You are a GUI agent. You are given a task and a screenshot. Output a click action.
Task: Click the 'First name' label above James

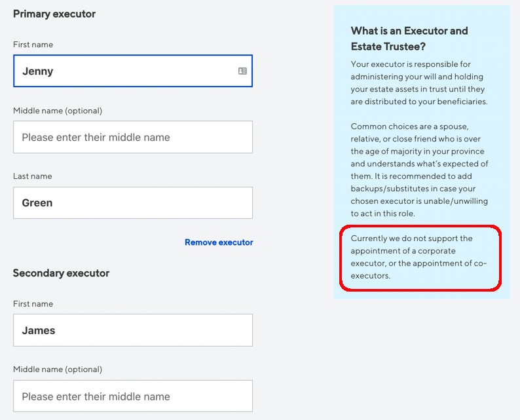tap(33, 303)
